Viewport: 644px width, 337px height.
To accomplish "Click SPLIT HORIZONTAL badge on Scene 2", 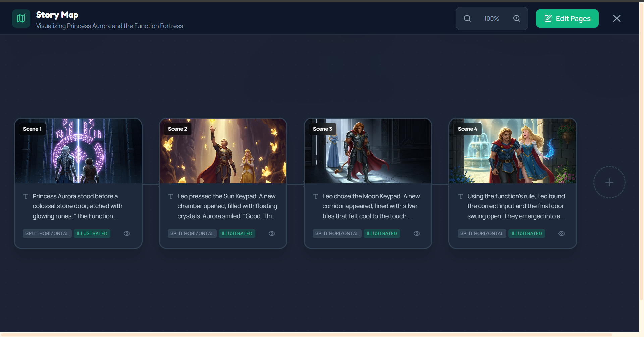I will 192,233.
